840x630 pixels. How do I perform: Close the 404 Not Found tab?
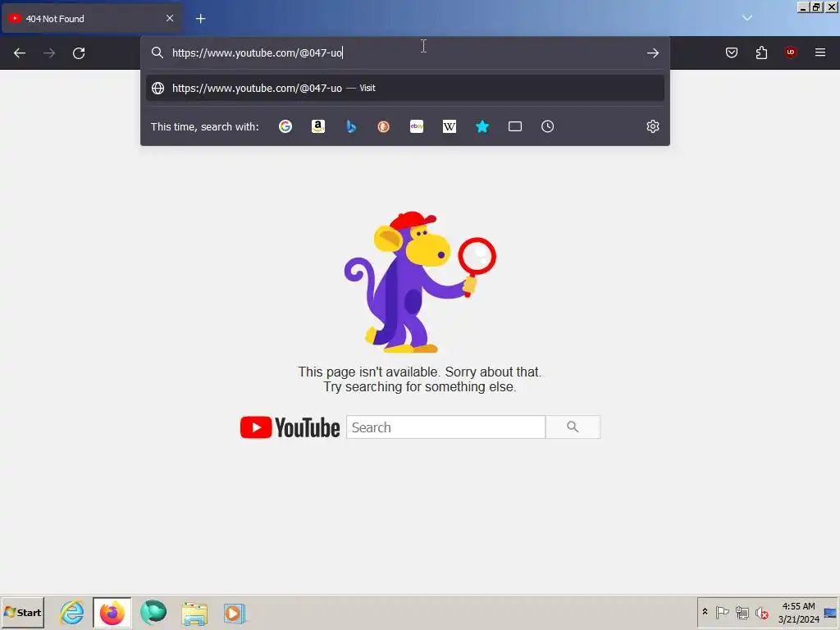pos(170,18)
